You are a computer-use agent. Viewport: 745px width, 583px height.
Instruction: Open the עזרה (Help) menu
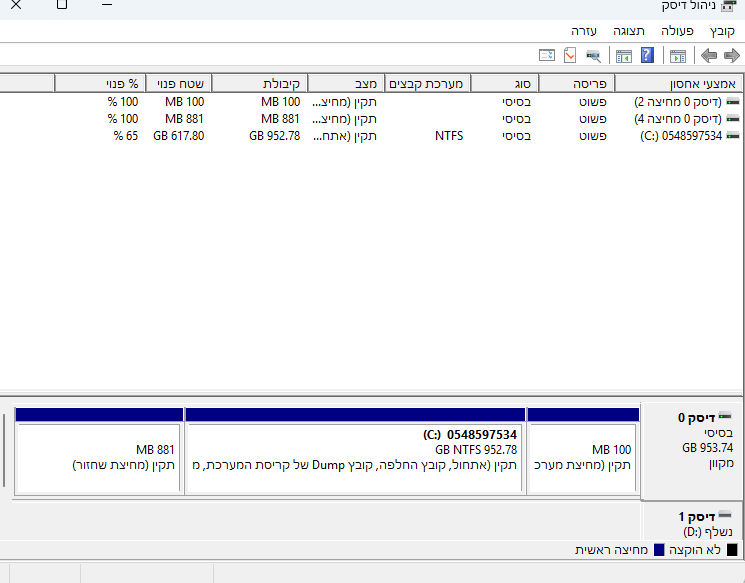pyautogui.click(x=584, y=31)
